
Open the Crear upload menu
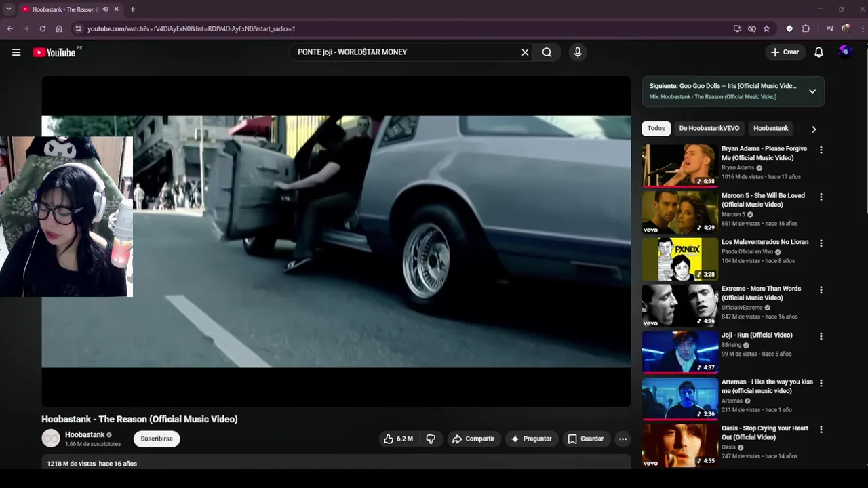click(x=785, y=52)
